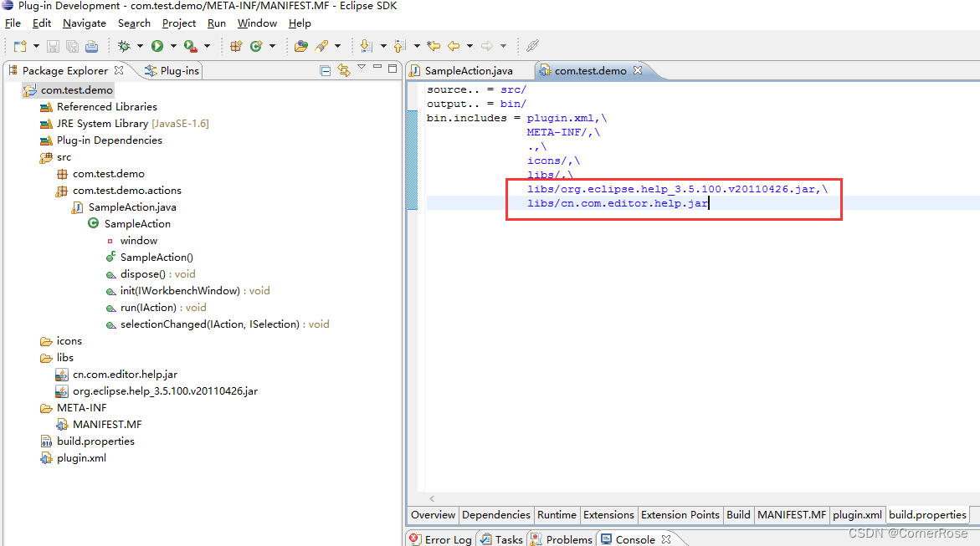Click the Last Edit Location icon
Viewport: 980px width, 546px height.
pos(434,46)
